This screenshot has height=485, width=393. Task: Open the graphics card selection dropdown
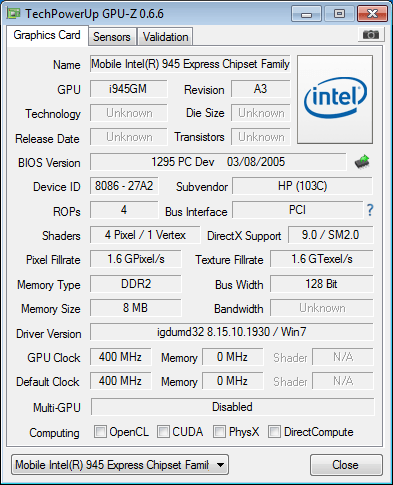point(120,465)
